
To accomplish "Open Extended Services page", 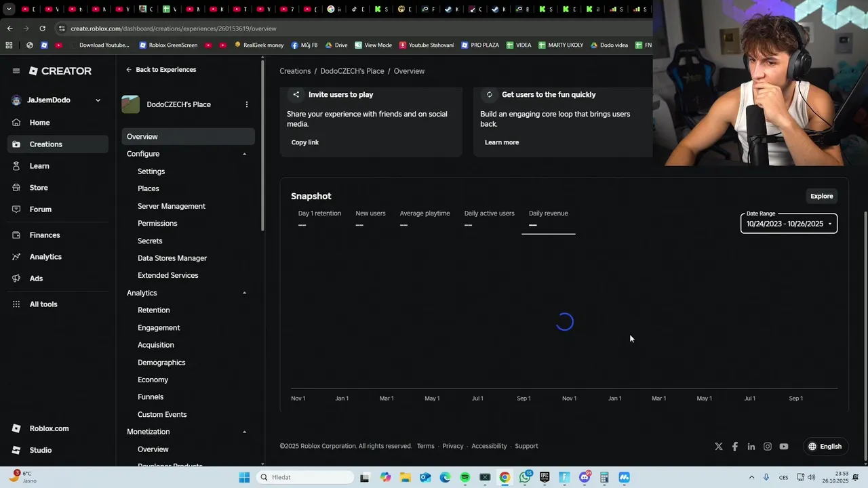I will coord(168,276).
